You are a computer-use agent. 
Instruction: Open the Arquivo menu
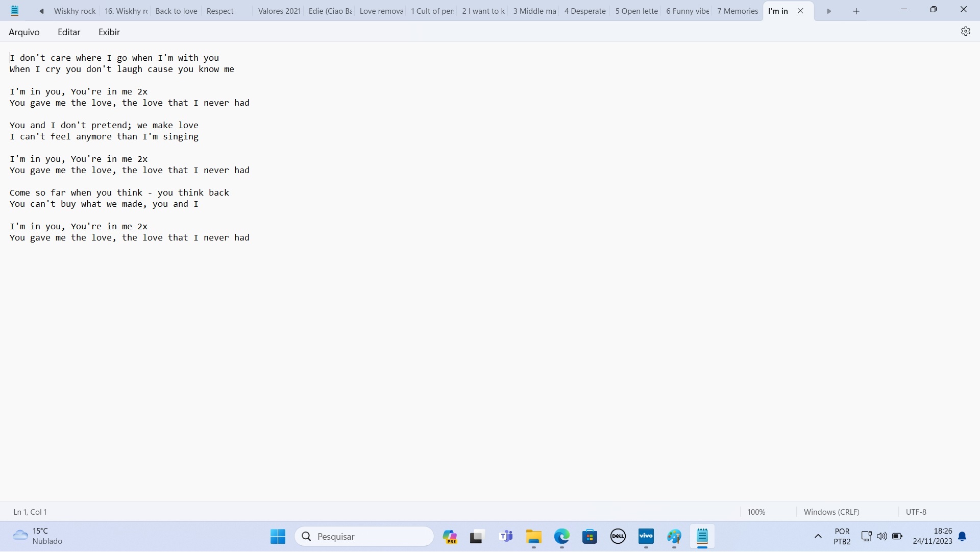(24, 32)
